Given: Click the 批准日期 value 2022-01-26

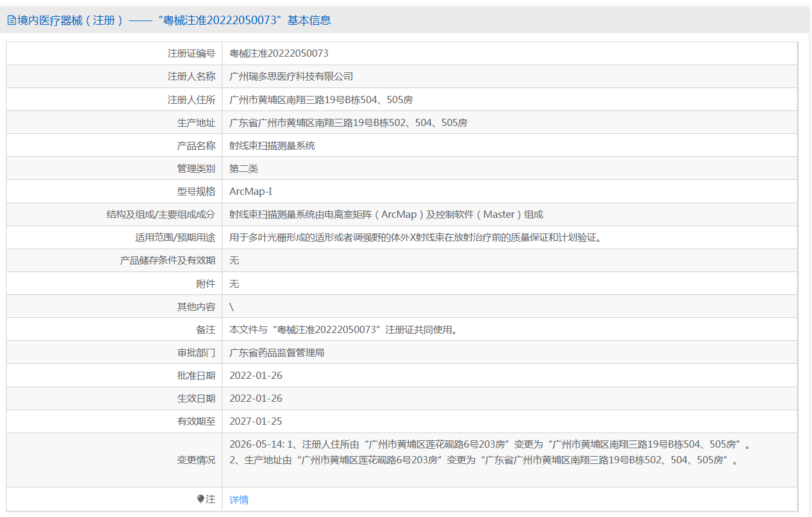Looking at the screenshot, I should tap(256, 375).
